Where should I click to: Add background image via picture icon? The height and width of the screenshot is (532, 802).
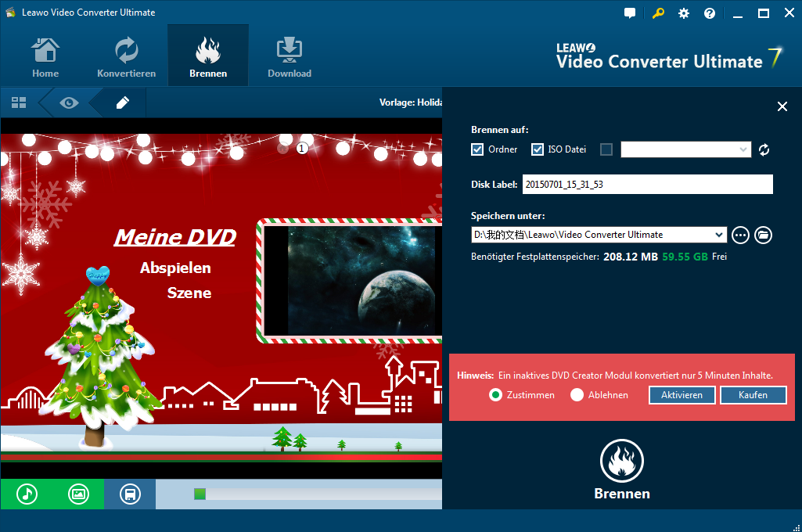point(78,494)
